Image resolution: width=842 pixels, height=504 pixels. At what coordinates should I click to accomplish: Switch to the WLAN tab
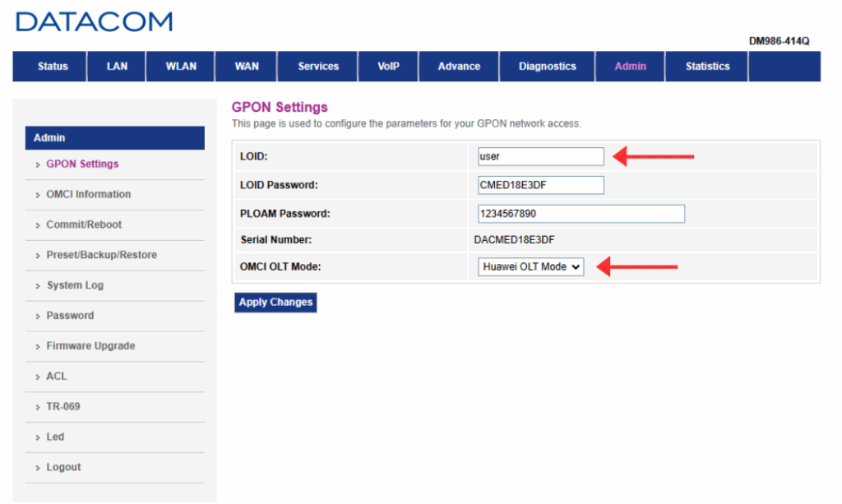click(x=181, y=67)
